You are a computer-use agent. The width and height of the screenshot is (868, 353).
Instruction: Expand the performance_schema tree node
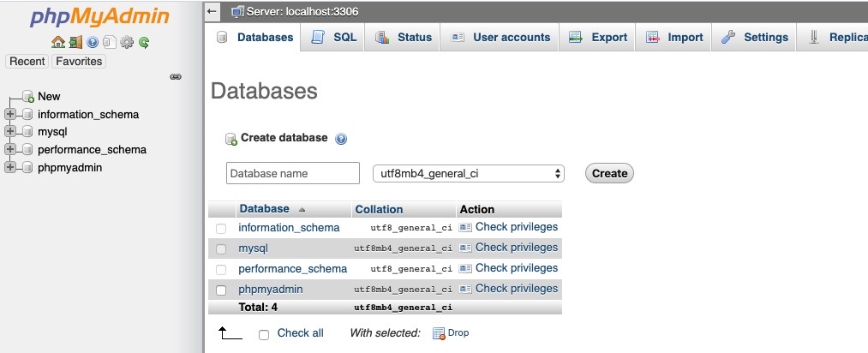point(10,150)
